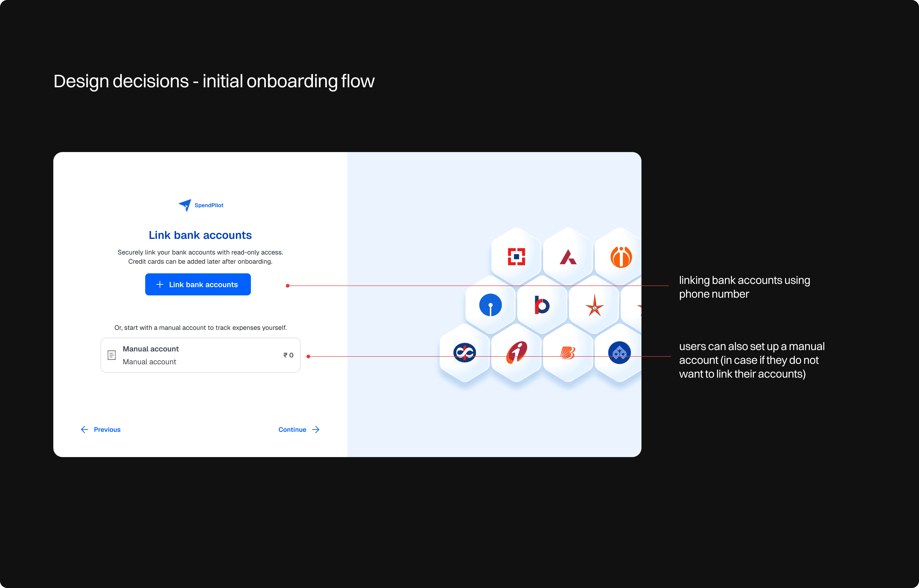This screenshot has width=919, height=588.
Task: Click the Kotak Mahindra infinity logo
Action: tap(464, 352)
